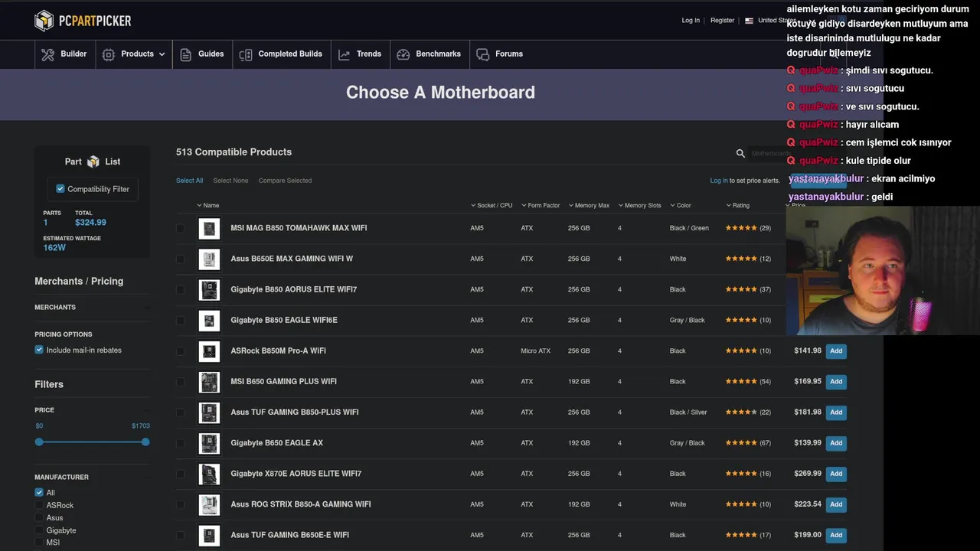
Task: Open the MSI MAG B850 TOMAHAWK thumbnail
Action: point(209,228)
